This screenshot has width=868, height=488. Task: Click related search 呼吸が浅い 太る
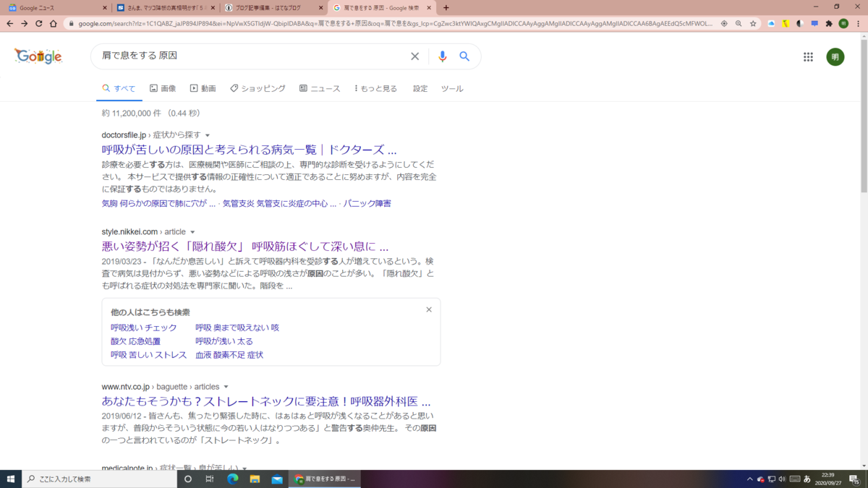pyautogui.click(x=224, y=341)
